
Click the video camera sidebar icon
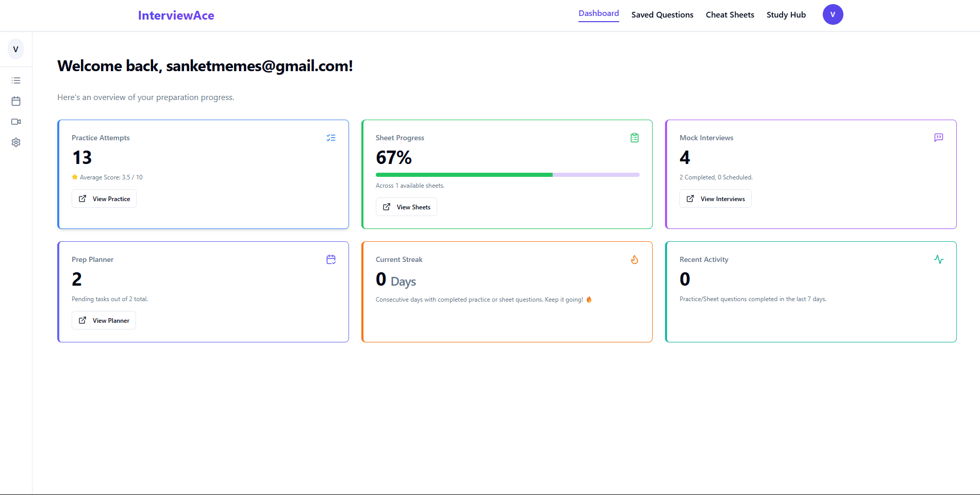pyautogui.click(x=16, y=122)
